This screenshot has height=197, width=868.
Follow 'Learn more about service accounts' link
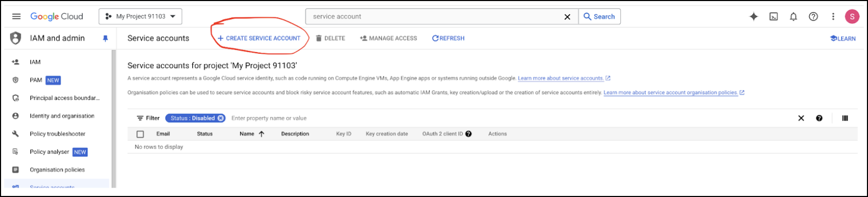coord(560,78)
